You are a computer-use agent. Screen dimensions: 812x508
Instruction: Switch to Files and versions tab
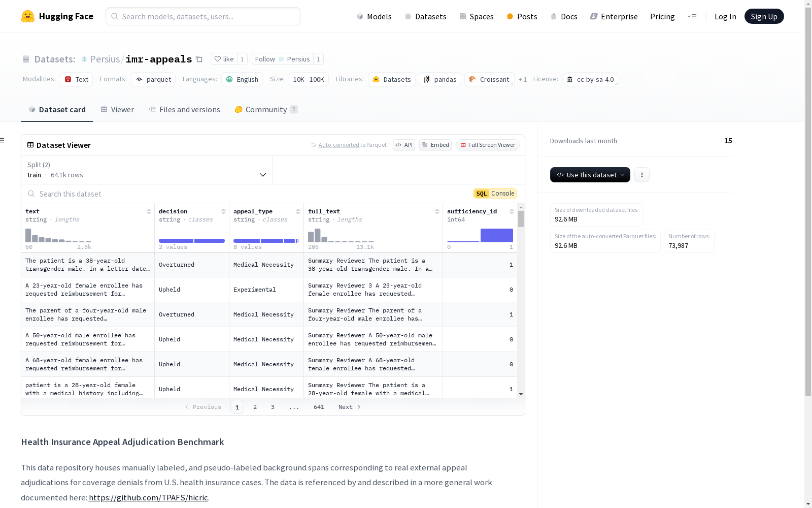click(184, 110)
